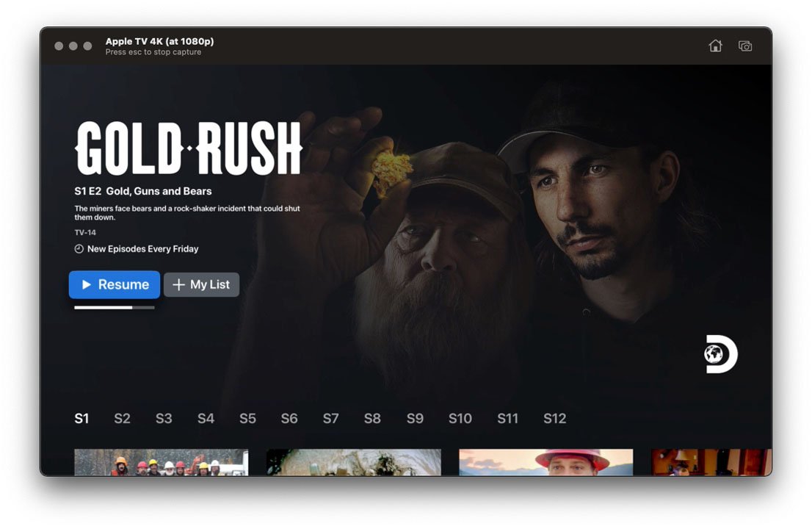Choose season S8 tab
The image size is (812, 529).
[x=372, y=418]
